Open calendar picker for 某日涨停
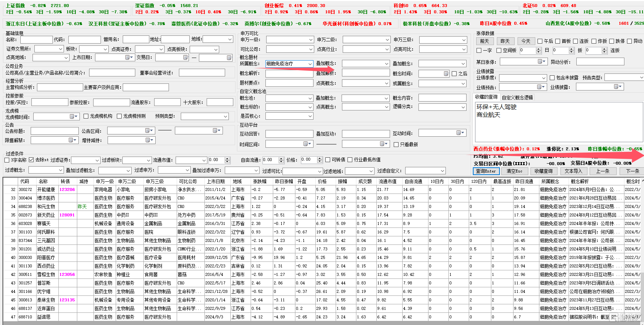The image size is (644, 325). pyautogui.click(x=542, y=61)
